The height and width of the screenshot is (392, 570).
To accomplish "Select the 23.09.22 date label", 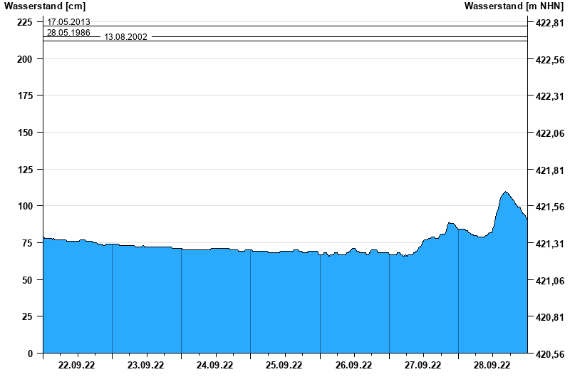I will (x=146, y=365).
